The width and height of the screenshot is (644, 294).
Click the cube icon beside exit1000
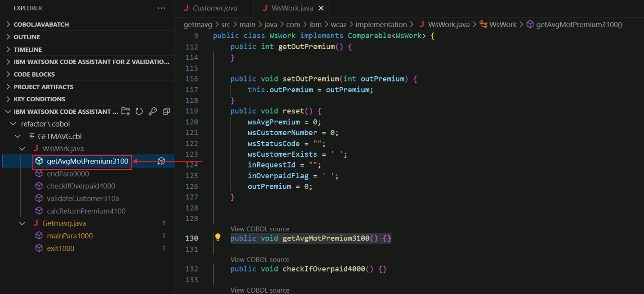point(39,249)
